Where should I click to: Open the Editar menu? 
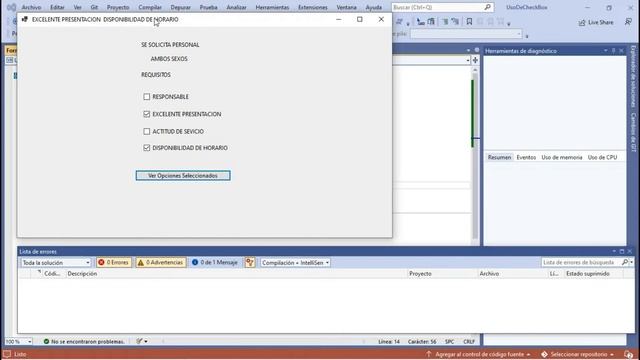coord(57,7)
